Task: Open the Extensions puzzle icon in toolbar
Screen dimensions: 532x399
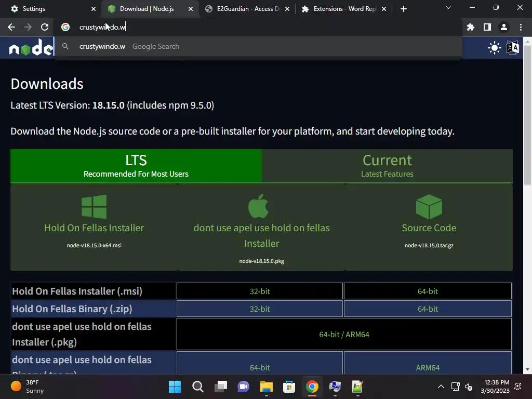Action: coord(471,27)
